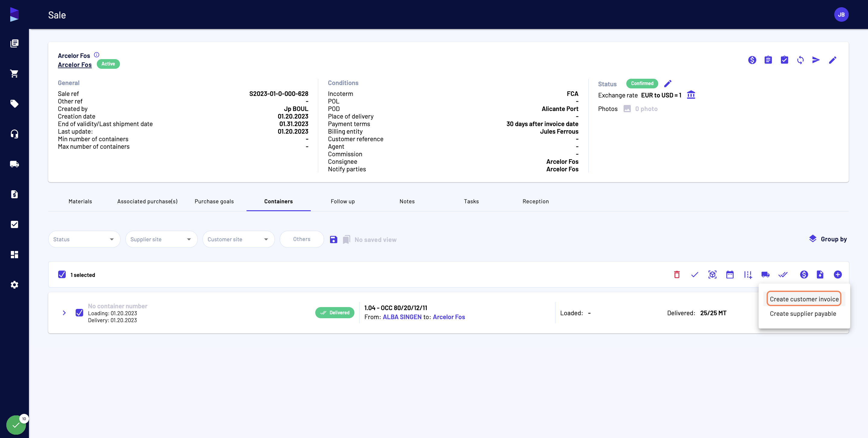Click the calendar icon in the container toolbar
Screen dimensions: 868x438
730,275
